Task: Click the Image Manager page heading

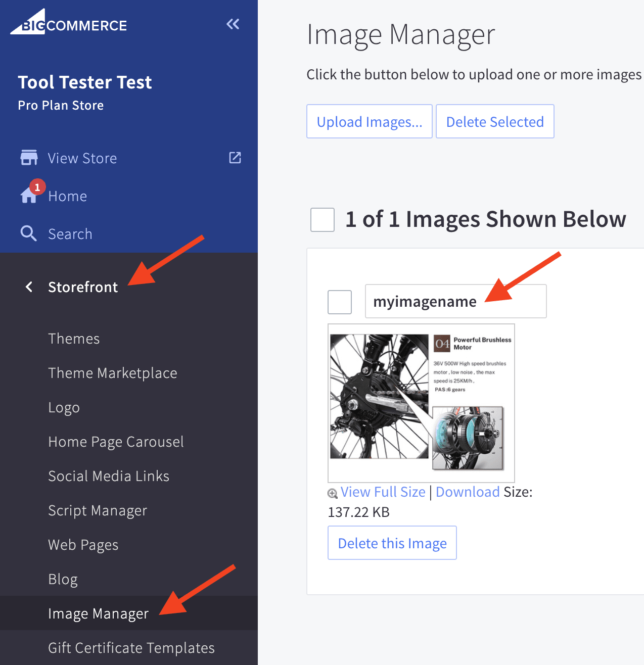Action: point(401,35)
